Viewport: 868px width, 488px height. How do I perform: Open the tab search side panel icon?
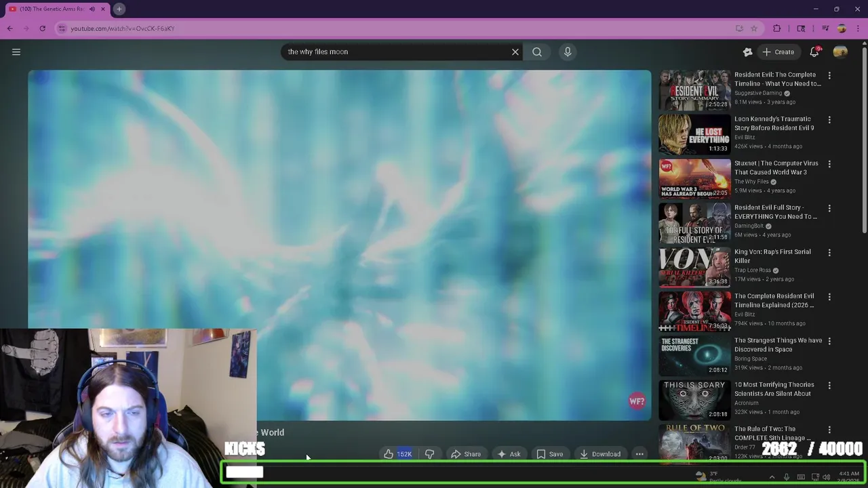point(801,28)
